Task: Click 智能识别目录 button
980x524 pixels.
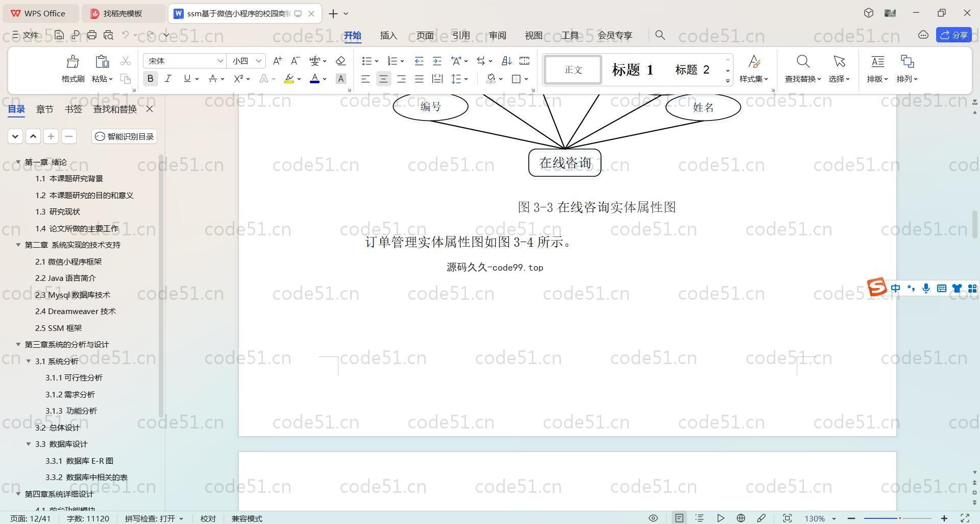Action: (x=125, y=136)
